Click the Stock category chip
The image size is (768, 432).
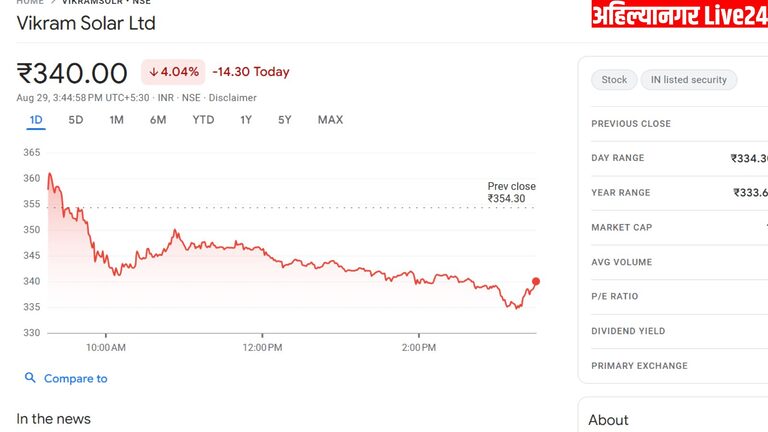coord(614,80)
